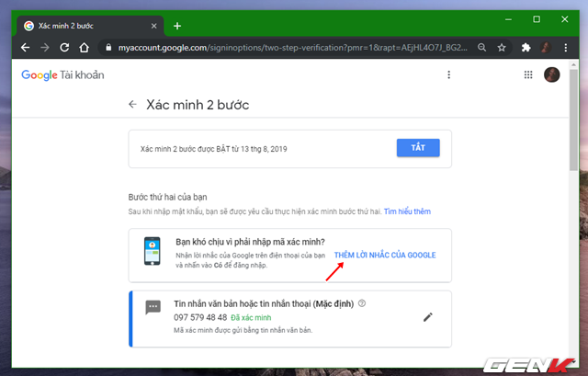Click the help question mark next to Mặc định
The width and height of the screenshot is (588, 376).
pos(362,303)
